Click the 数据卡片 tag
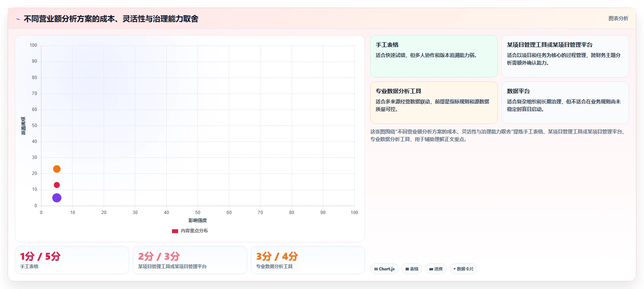The height and width of the screenshot is (289, 644). click(x=463, y=269)
